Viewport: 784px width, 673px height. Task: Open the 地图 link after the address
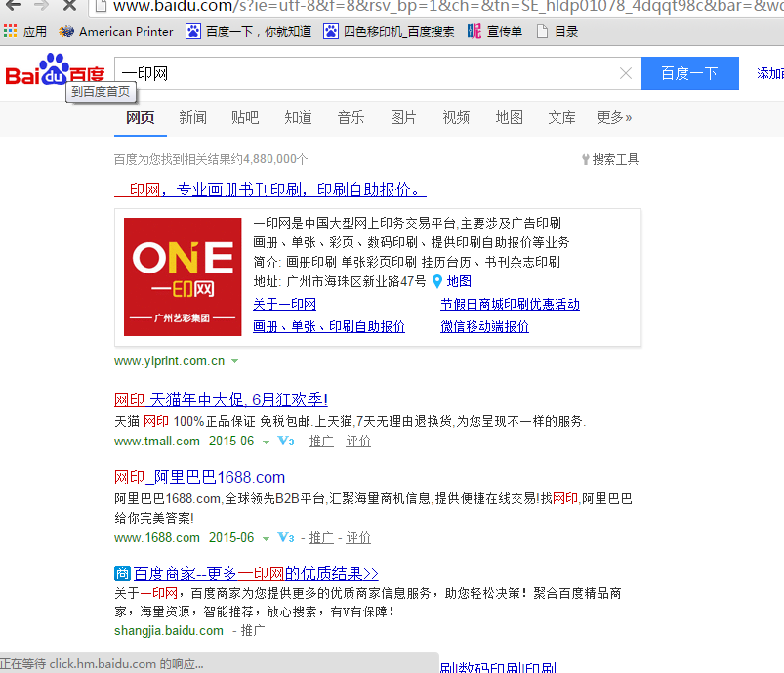click(459, 281)
